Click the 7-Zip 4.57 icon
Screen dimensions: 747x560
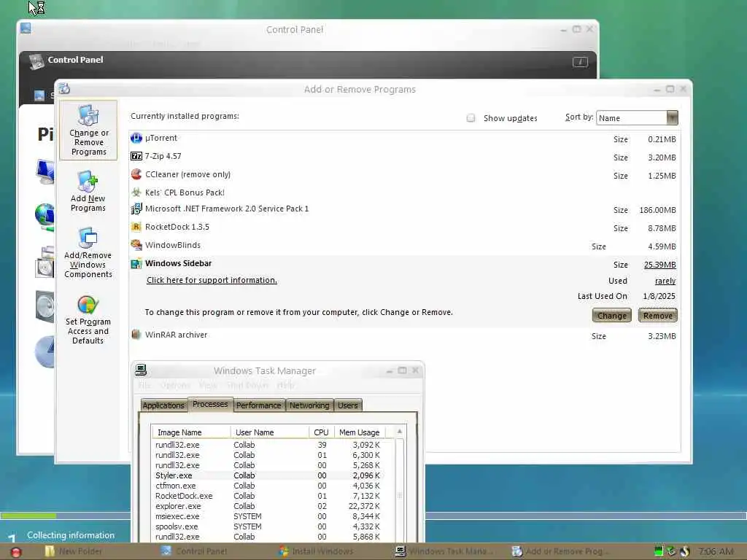136,156
